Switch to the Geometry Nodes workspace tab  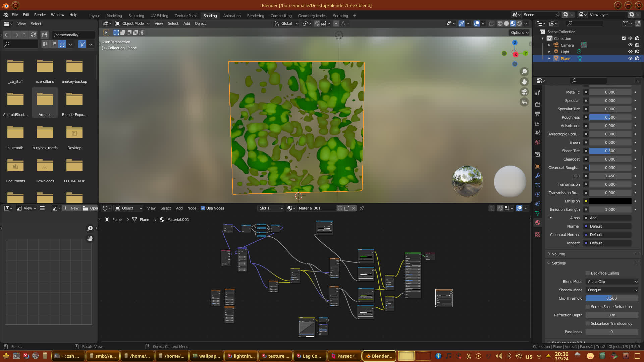point(312,16)
